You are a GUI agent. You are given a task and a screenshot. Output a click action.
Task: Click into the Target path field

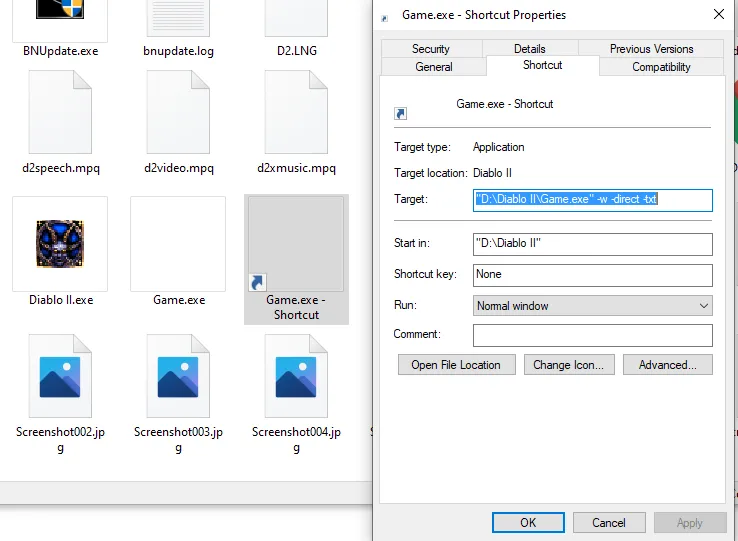[x=592, y=200]
